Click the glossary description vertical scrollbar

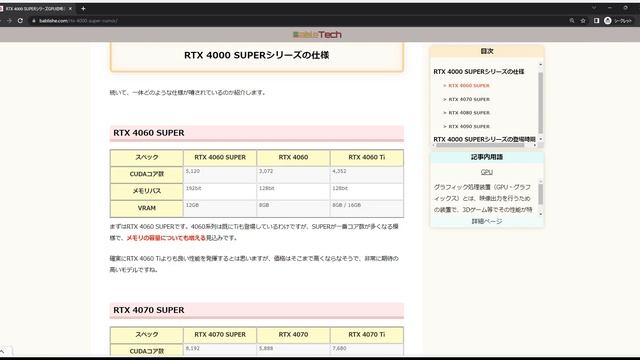(541, 194)
